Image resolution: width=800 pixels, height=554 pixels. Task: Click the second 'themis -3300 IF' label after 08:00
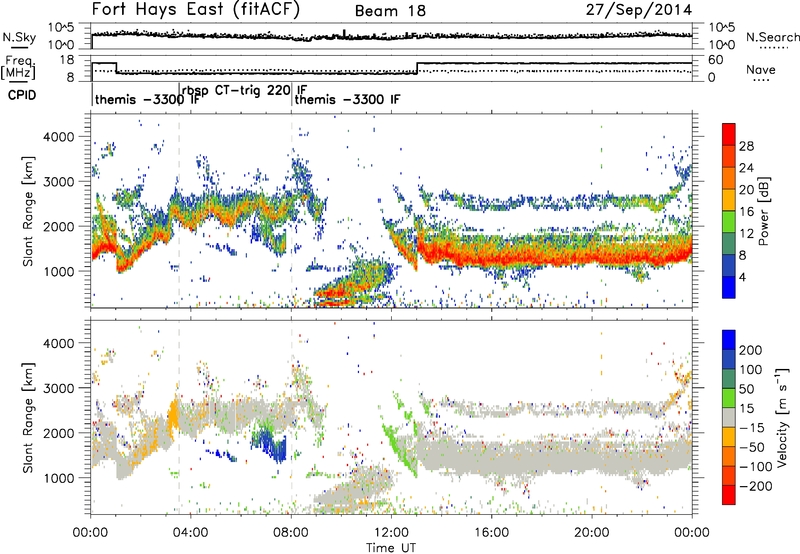(347, 99)
